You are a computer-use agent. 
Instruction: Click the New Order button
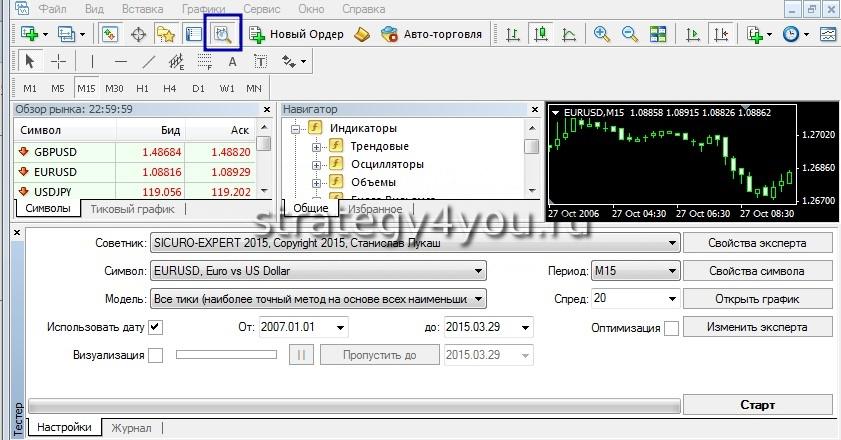(x=296, y=34)
